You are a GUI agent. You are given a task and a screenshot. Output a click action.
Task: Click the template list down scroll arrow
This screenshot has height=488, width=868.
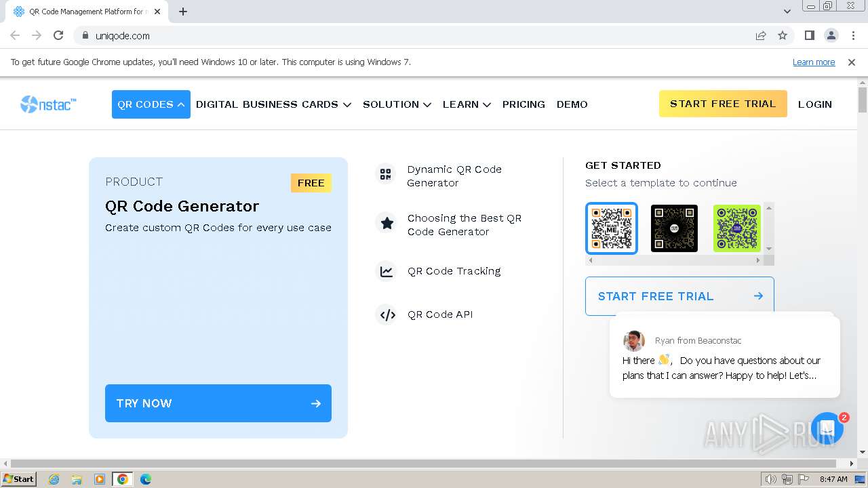coord(769,249)
